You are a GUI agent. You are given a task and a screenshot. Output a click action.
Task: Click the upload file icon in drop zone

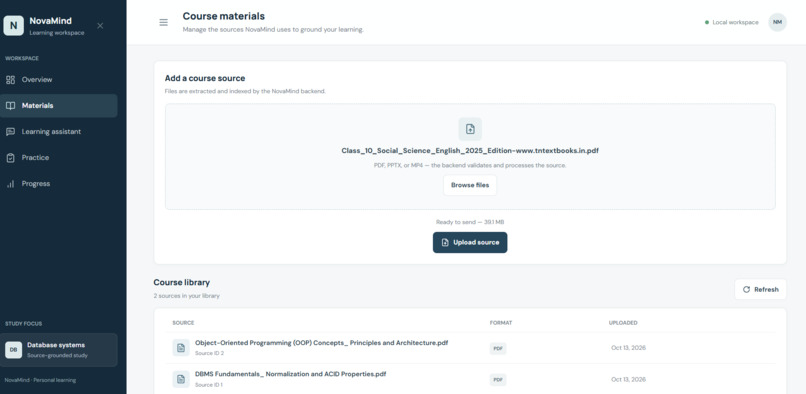[x=470, y=129]
